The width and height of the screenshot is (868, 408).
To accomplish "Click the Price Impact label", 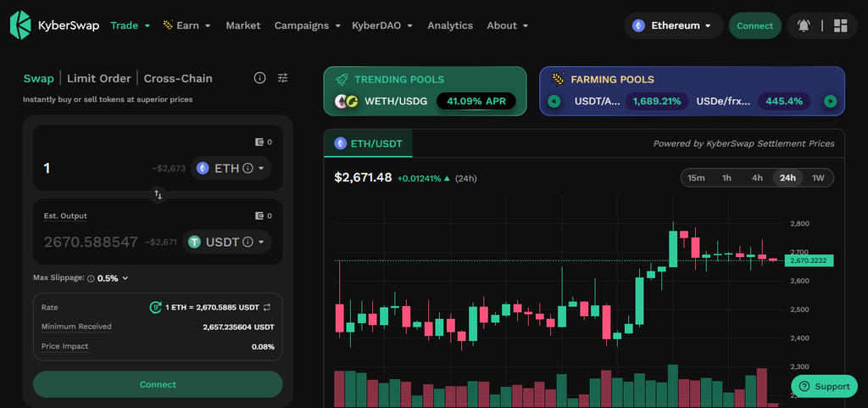I will pos(64,347).
